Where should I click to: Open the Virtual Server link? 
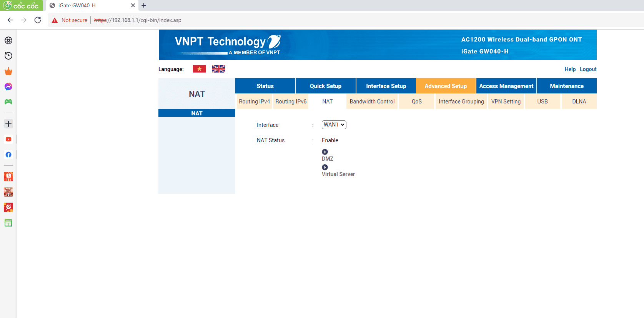pyautogui.click(x=338, y=174)
